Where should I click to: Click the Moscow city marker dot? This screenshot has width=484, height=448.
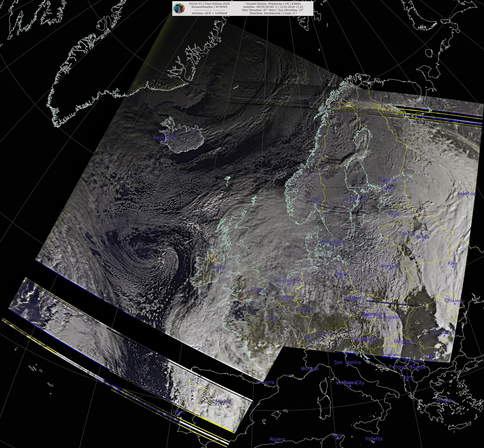(467, 197)
